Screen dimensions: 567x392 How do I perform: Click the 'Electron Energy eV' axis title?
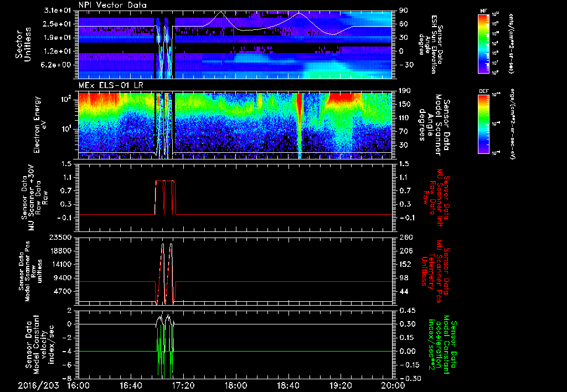41,125
